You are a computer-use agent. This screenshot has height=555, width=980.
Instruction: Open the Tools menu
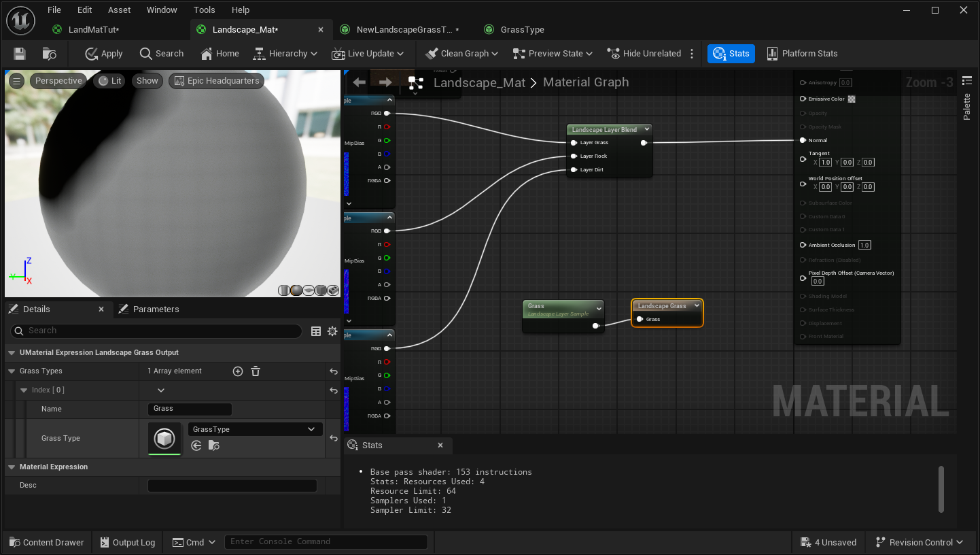pos(205,10)
